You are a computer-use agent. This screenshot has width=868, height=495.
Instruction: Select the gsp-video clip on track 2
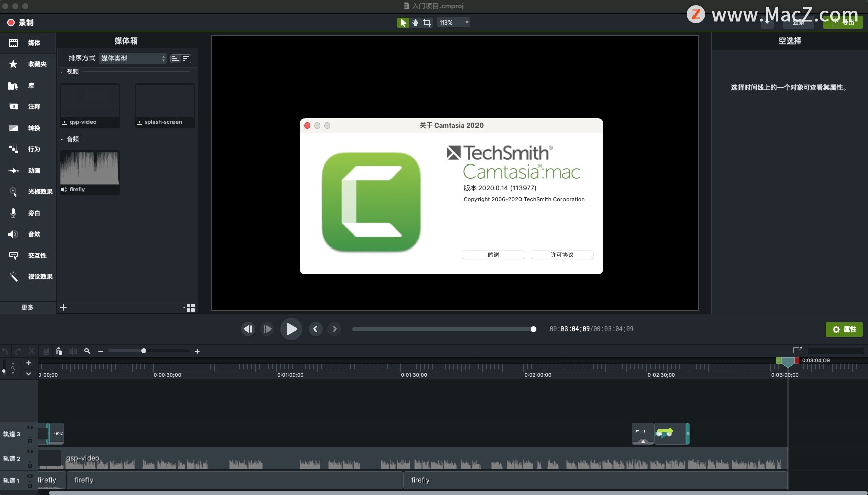[413, 459]
